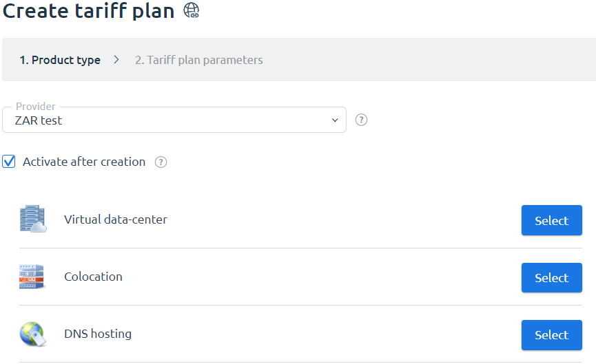This screenshot has width=596, height=364.
Task: Click the globe link icon beside the title
Action: point(191,10)
